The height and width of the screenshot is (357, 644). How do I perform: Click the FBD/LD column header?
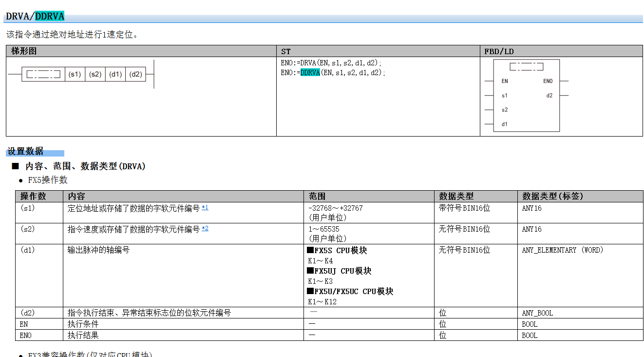coord(499,51)
